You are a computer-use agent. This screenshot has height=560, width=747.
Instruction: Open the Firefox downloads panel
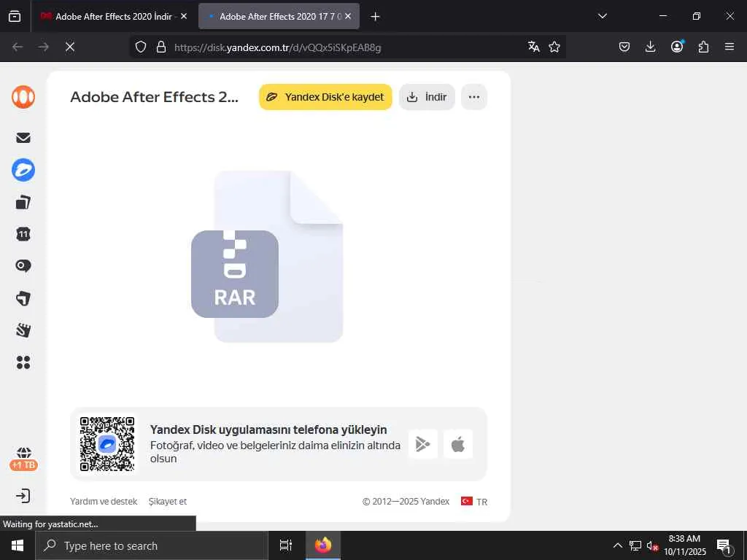[x=650, y=47]
